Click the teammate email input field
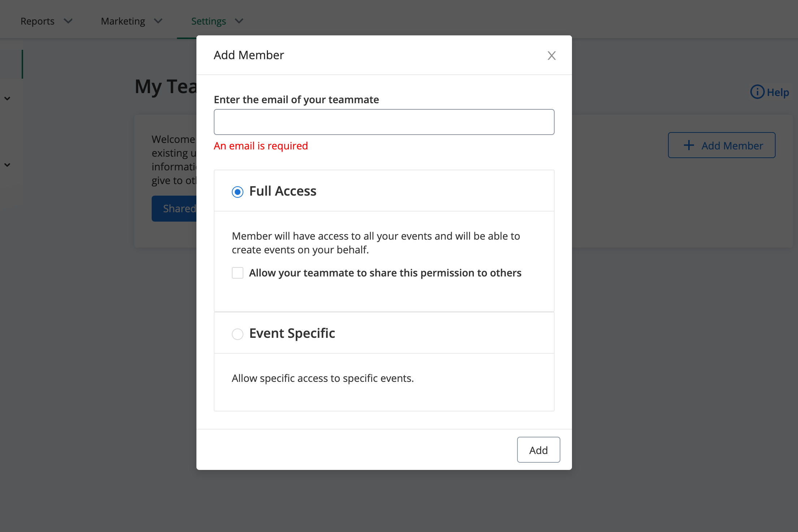 click(x=384, y=122)
